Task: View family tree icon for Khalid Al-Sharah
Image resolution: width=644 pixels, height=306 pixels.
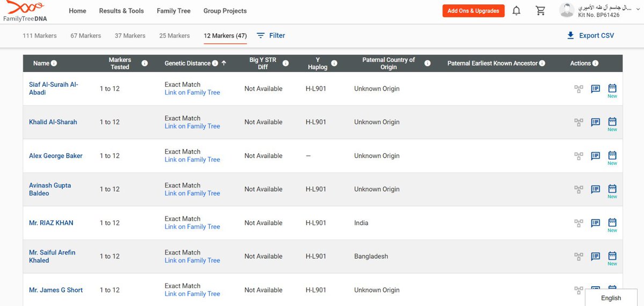Action: (579, 122)
